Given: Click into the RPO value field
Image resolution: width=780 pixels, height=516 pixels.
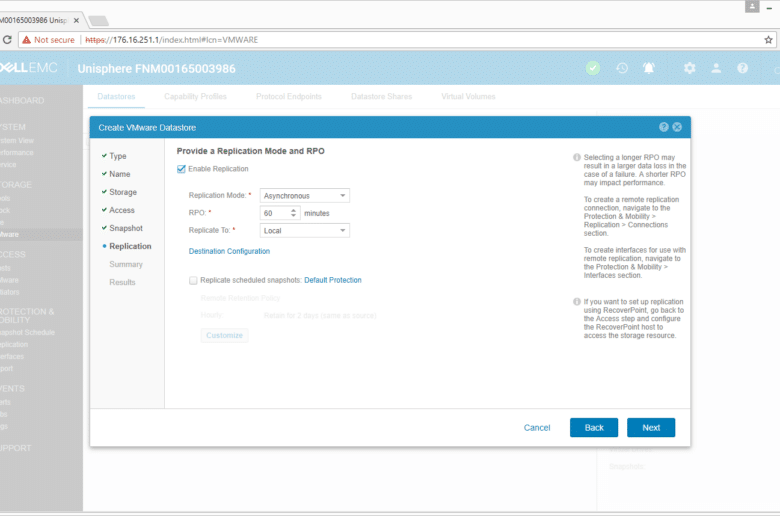Looking at the screenshot, I should [x=275, y=213].
